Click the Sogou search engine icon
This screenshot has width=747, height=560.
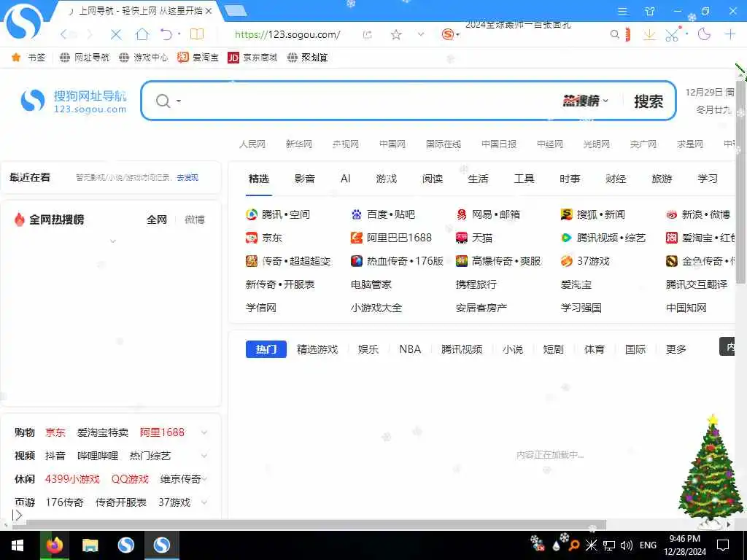447,34
